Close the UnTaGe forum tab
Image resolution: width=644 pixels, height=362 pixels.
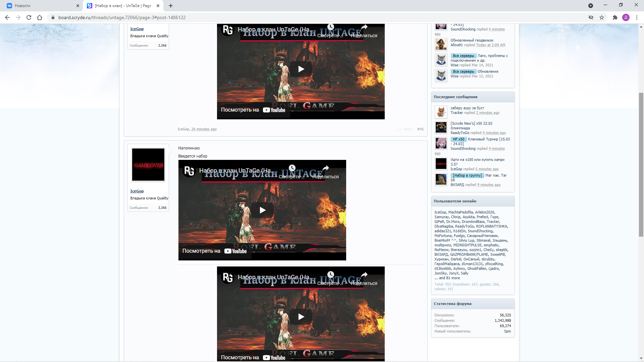pyautogui.click(x=158, y=6)
